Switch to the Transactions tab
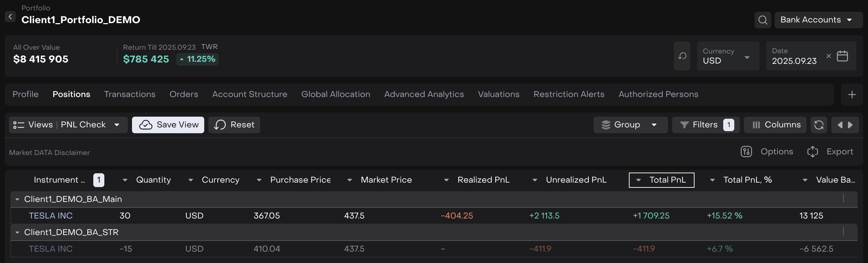868x263 pixels. coord(130,95)
